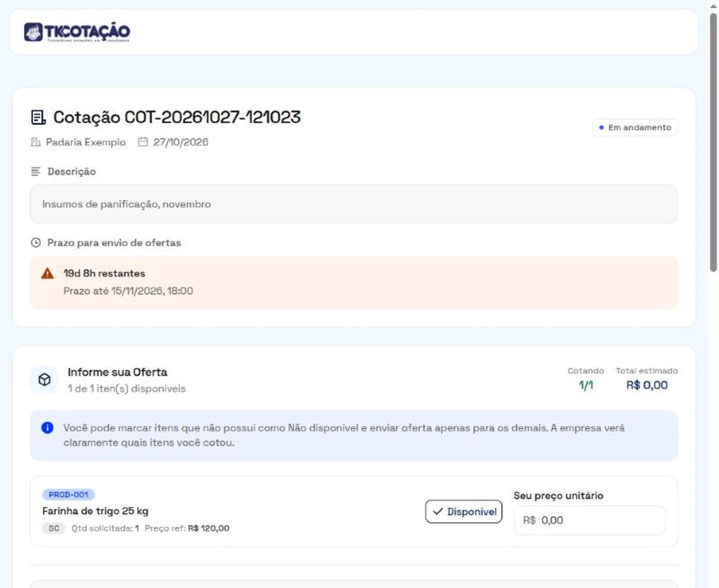719x588 pixels.
Task: Click the Preço ref: R$ 120,00 text
Action: click(187, 529)
